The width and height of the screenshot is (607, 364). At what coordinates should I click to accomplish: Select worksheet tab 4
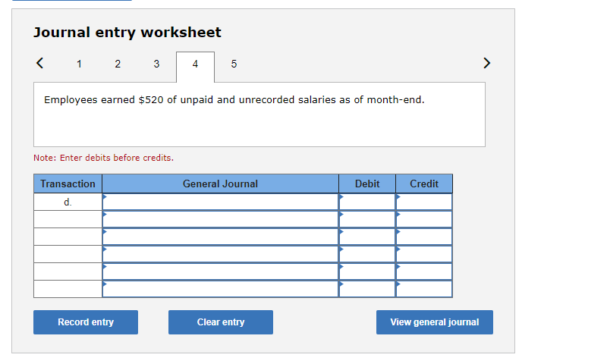coord(195,67)
